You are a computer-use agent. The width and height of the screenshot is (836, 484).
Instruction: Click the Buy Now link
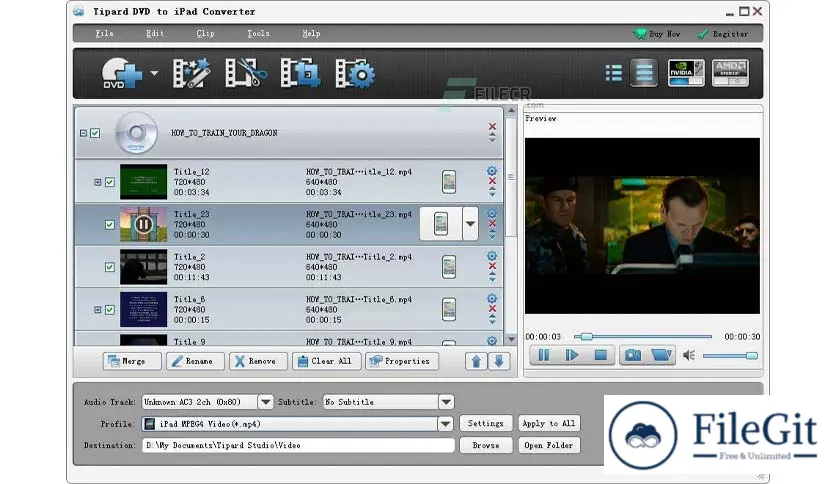(x=657, y=34)
